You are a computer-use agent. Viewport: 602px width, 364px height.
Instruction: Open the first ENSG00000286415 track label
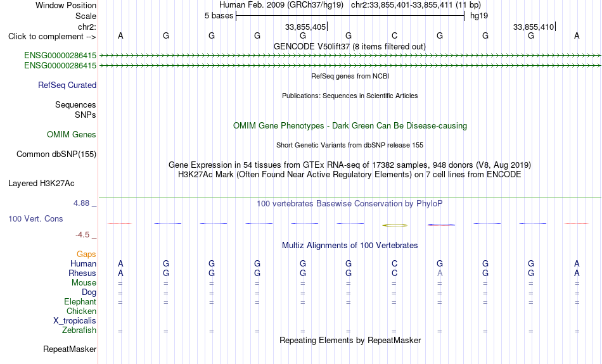point(60,55)
